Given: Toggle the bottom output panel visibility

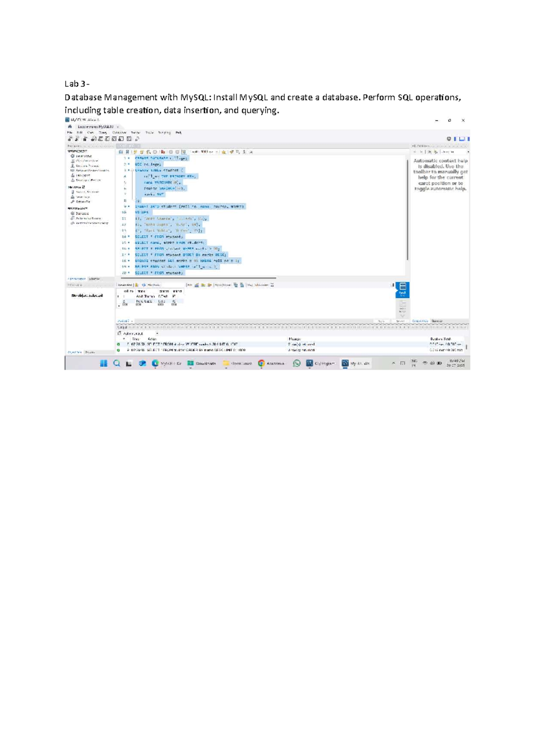Looking at the screenshot, I should point(462,139).
